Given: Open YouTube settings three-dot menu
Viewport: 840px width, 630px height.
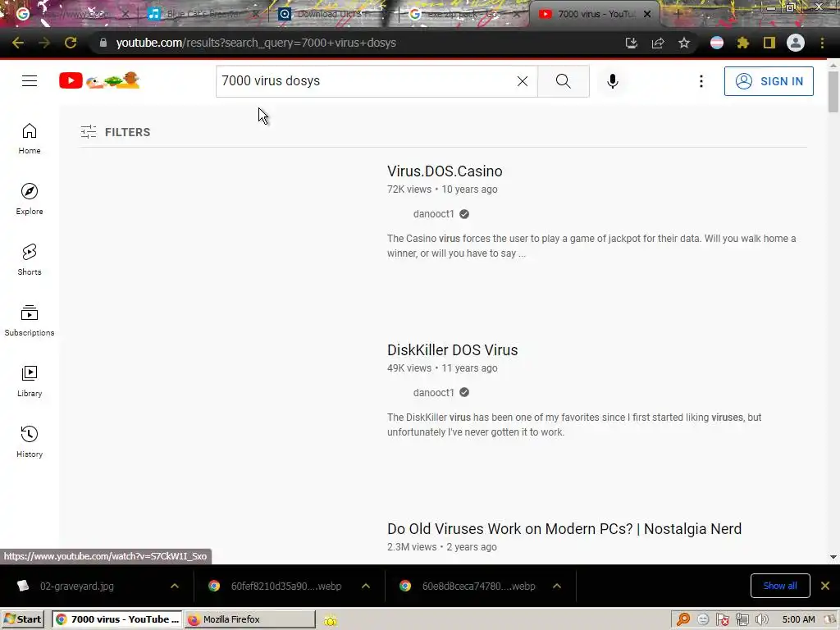Looking at the screenshot, I should coord(701,81).
